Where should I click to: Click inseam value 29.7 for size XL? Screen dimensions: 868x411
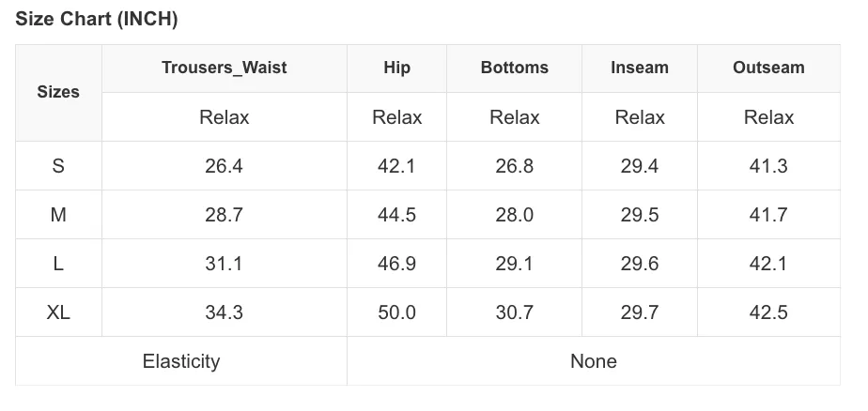point(640,312)
